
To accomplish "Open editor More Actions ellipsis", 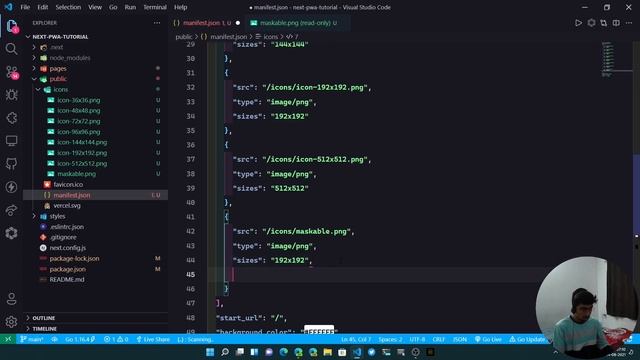I will pos(629,23).
